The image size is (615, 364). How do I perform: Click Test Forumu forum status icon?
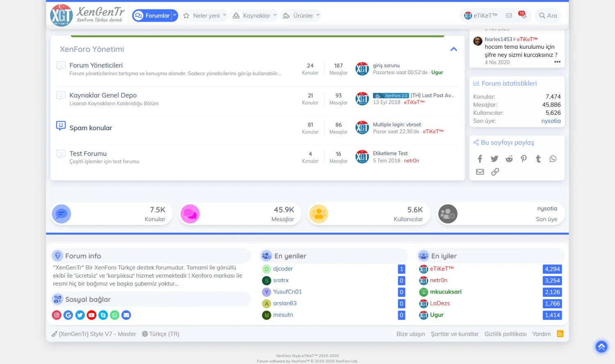[61, 154]
